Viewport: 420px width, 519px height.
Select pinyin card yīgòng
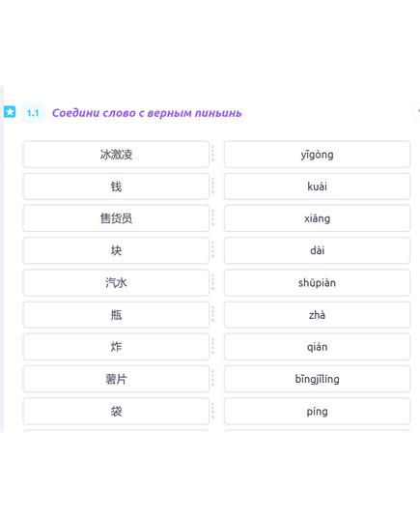(x=317, y=155)
